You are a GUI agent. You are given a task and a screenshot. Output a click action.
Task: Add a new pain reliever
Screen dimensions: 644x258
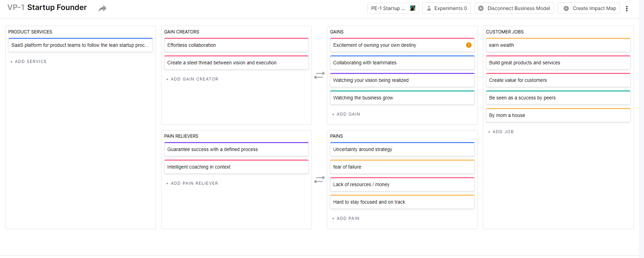point(192,183)
